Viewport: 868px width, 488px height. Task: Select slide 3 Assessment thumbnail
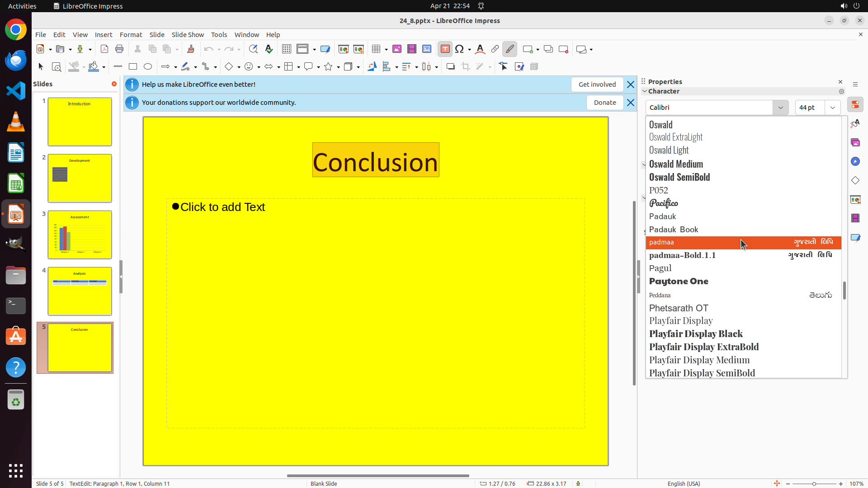pos(80,235)
